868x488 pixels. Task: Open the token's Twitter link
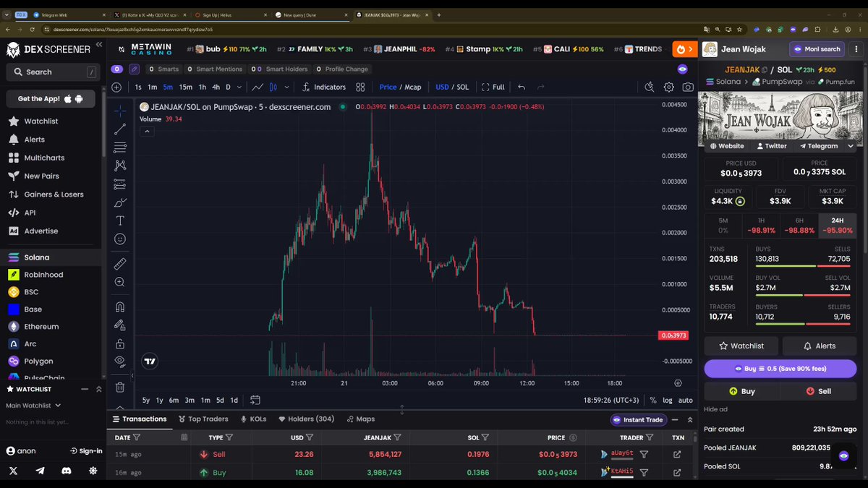click(x=771, y=146)
